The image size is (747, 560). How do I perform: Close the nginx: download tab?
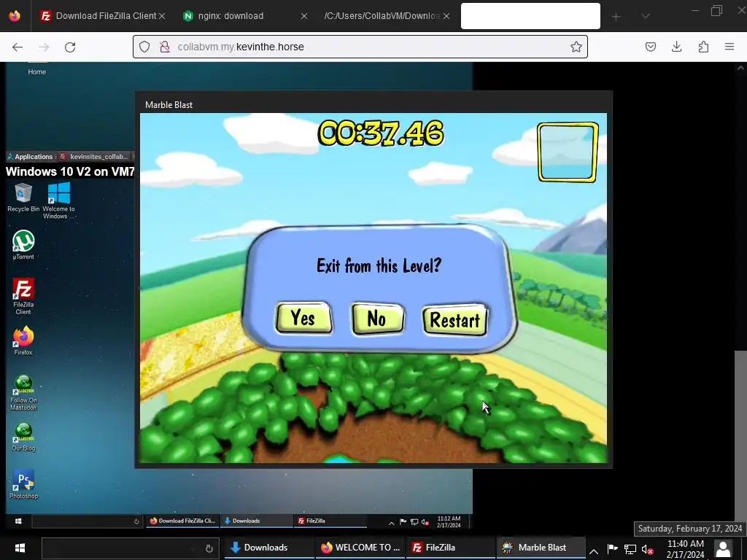(x=304, y=16)
